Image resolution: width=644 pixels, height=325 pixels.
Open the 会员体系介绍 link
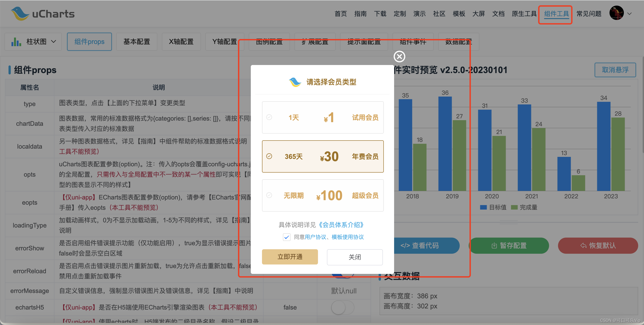coord(341,225)
